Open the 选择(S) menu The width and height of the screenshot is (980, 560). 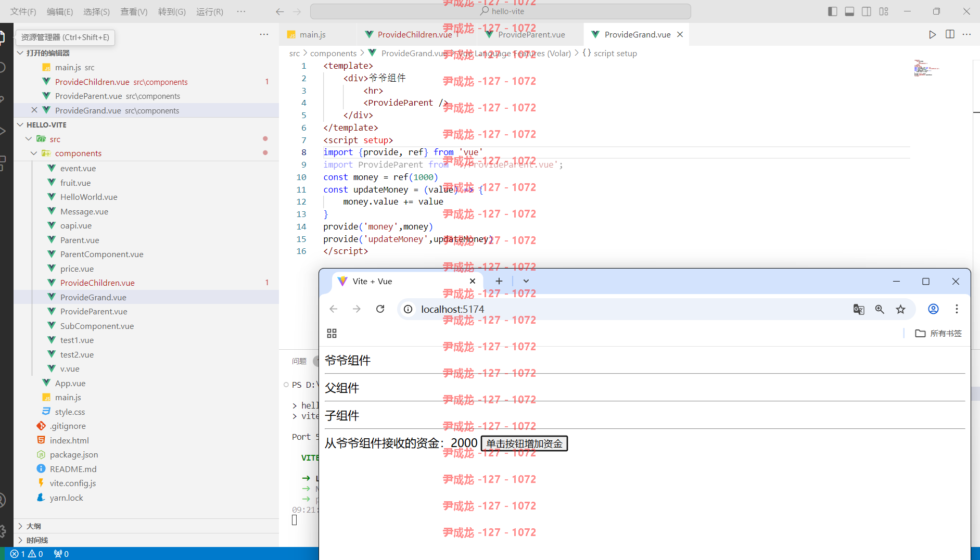(97, 11)
